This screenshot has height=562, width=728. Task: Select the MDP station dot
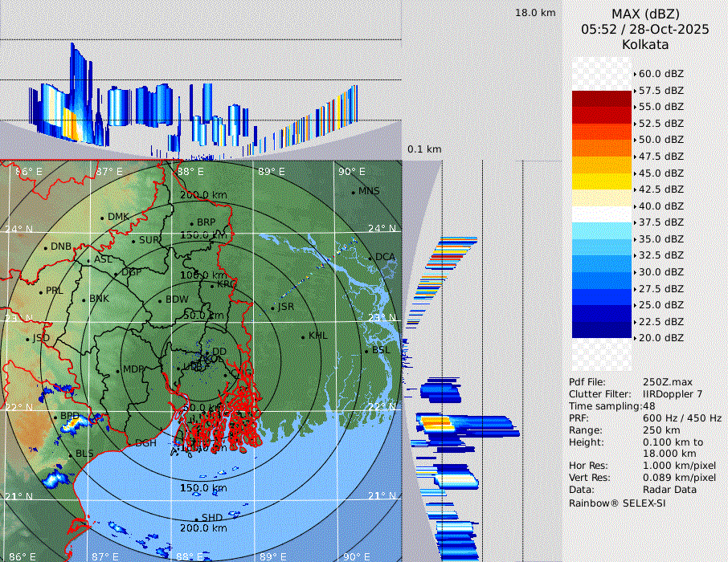(118, 371)
